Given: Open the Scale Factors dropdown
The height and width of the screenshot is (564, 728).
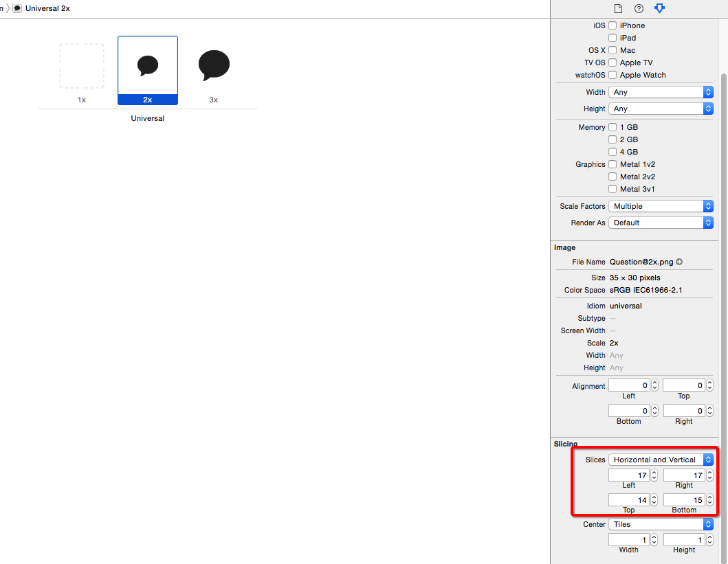Looking at the screenshot, I should [661, 206].
